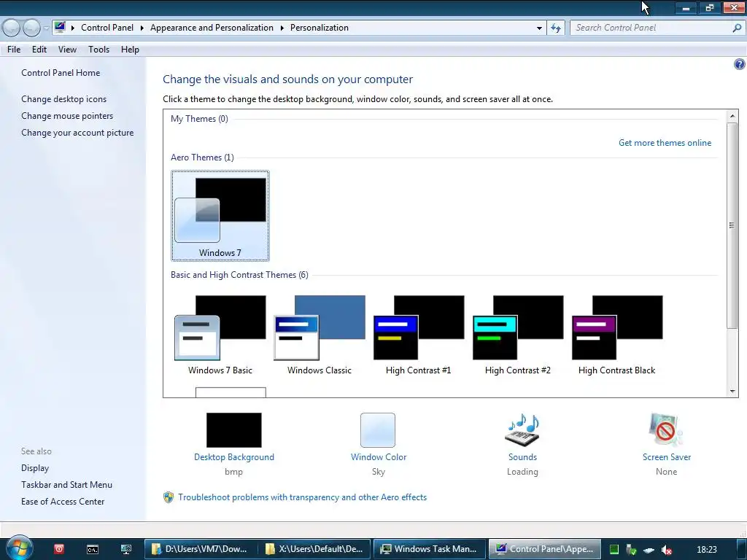Click Change mouse pointers link
The image size is (747, 560).
[67, 116]
